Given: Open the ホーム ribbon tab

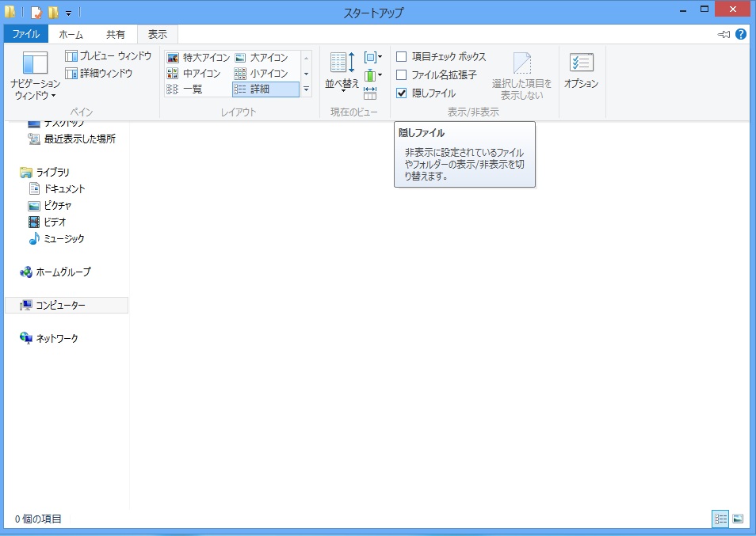Looking at the screenshot, I should click(x=71, y=34).
